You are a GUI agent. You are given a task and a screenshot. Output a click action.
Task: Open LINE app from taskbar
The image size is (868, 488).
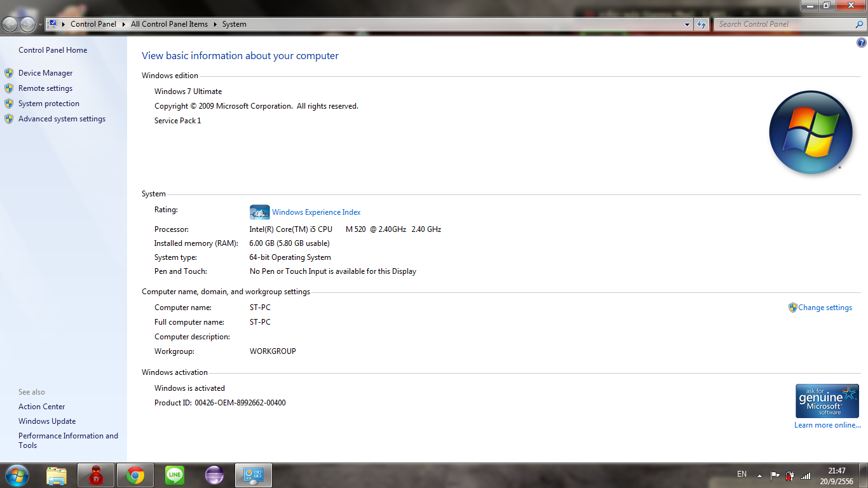[x=175, y=475]
